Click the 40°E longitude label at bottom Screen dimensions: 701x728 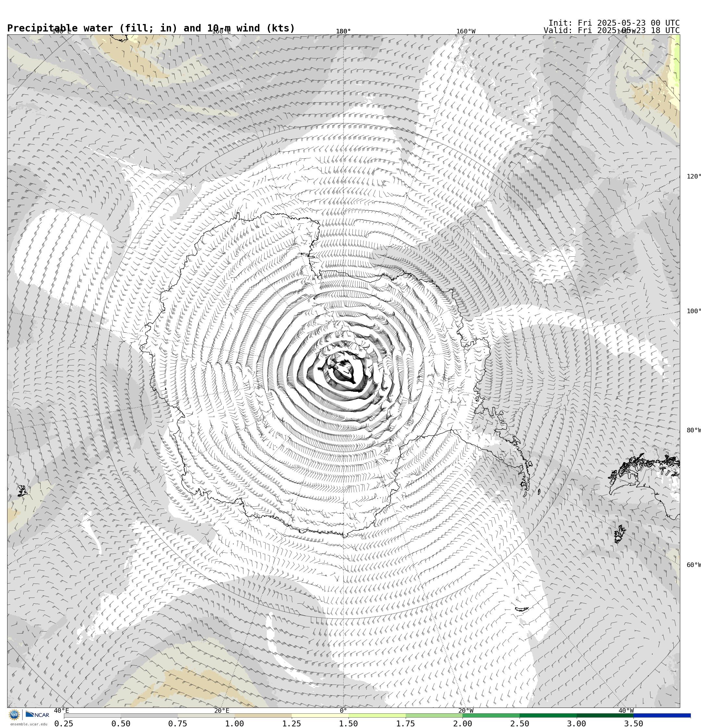(61, 710)
